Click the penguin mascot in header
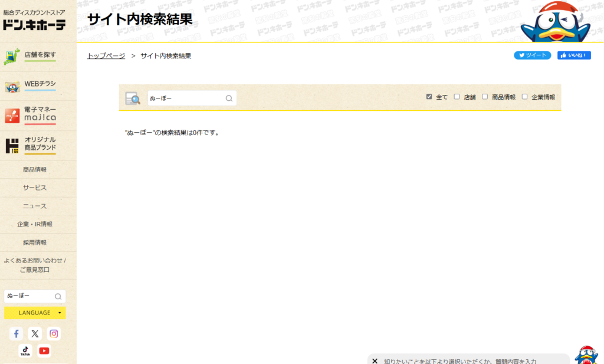Viewport: 604px width, 364px height. coord(556,22)
